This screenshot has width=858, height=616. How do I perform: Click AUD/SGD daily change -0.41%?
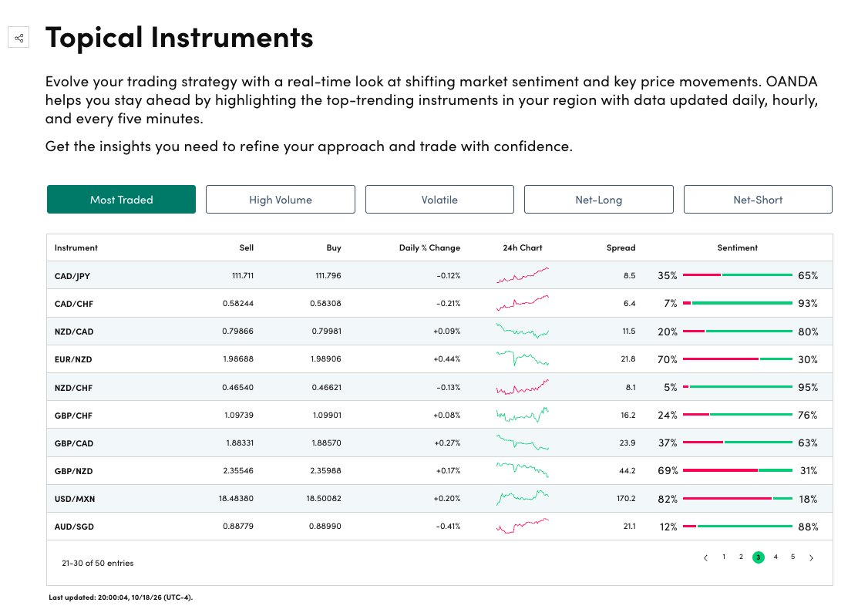tap(448, 527)
